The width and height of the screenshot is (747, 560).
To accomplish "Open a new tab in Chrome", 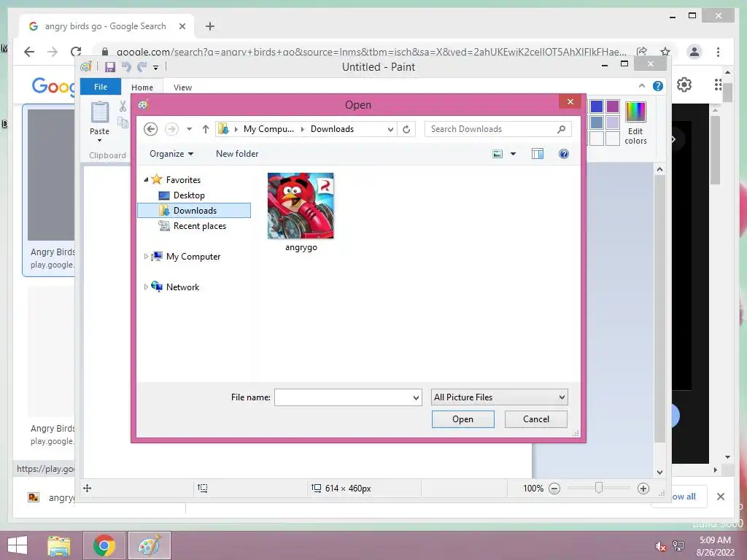I will coord(209,26).
